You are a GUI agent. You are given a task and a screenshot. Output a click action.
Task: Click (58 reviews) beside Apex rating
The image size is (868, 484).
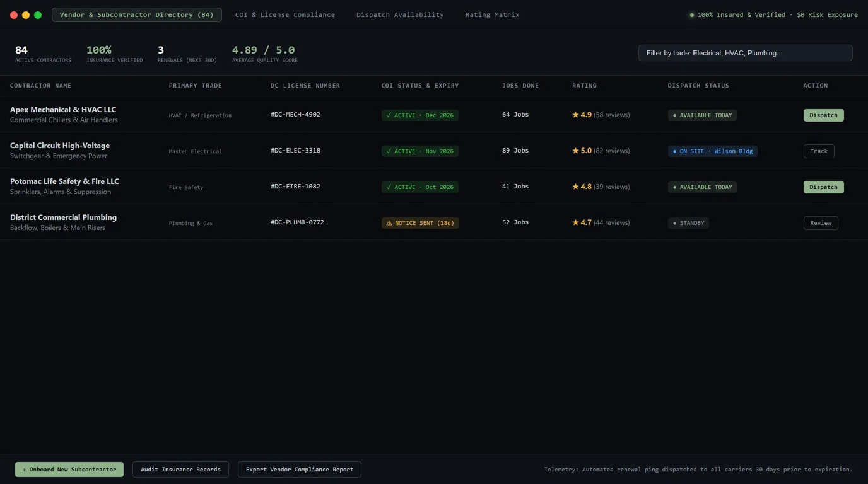click(x=611, y=115)
